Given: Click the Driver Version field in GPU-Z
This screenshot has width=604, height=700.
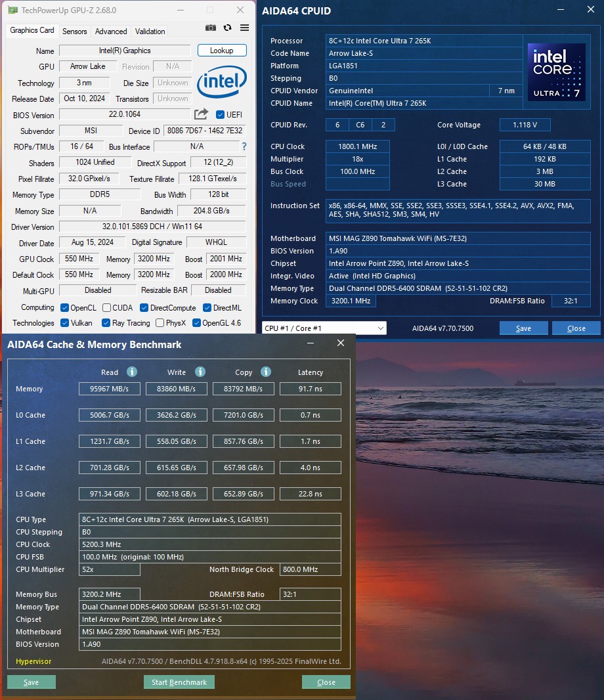Looking at the screenshot, I should [152, 227].
